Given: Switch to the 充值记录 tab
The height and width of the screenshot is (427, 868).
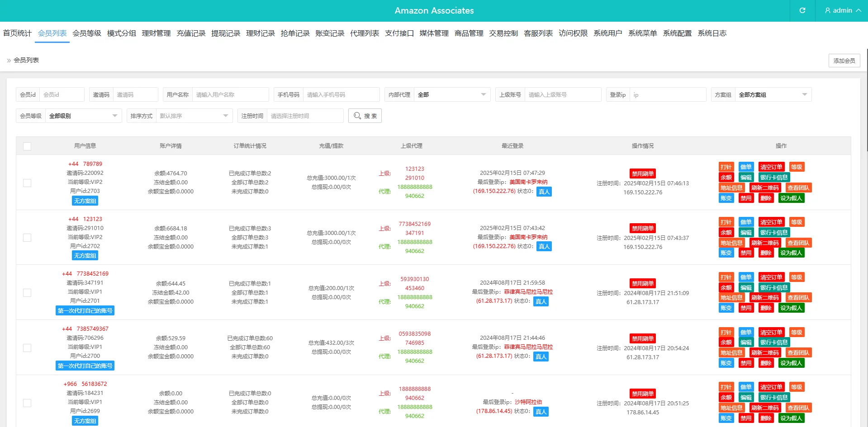Looking at the screenshot, I should 191,33.
